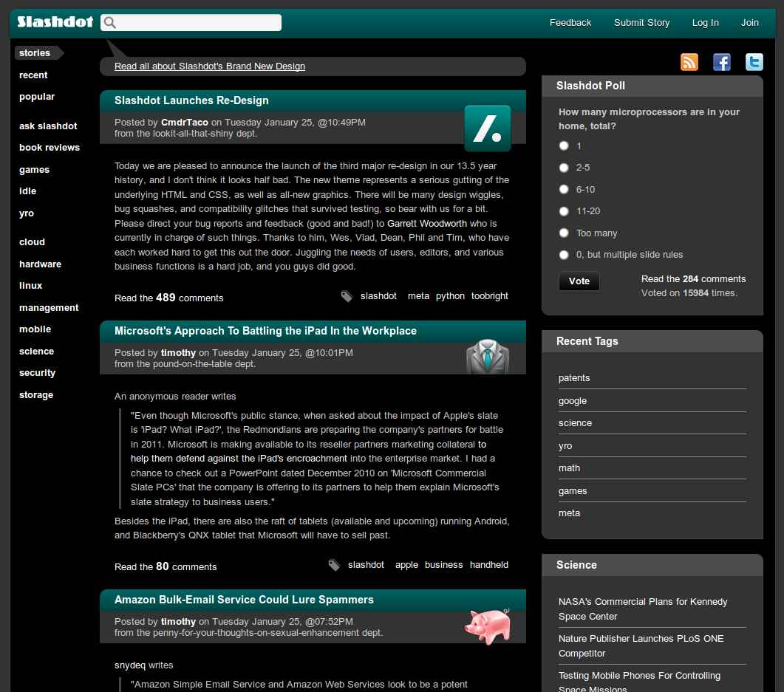Click the pig icon on the Amazon spam story
The image size is (784, 692).
pos(487,625)
